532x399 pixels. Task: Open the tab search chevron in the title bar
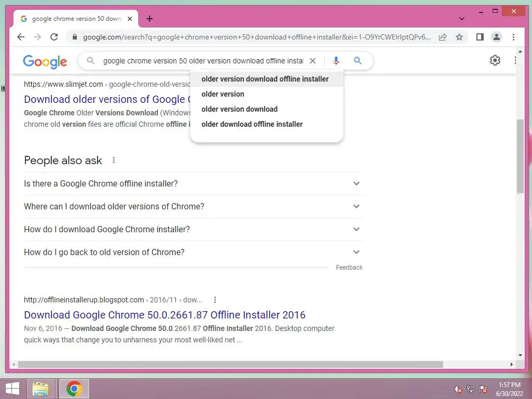[461, 19]
